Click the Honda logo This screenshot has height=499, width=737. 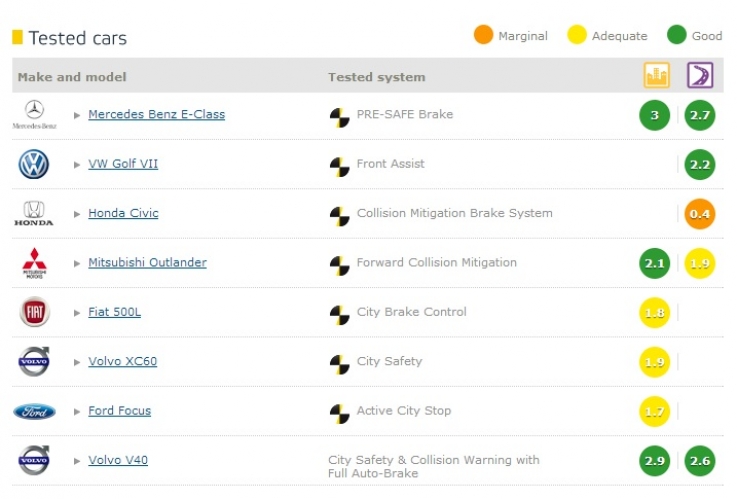tap(33, 214)
